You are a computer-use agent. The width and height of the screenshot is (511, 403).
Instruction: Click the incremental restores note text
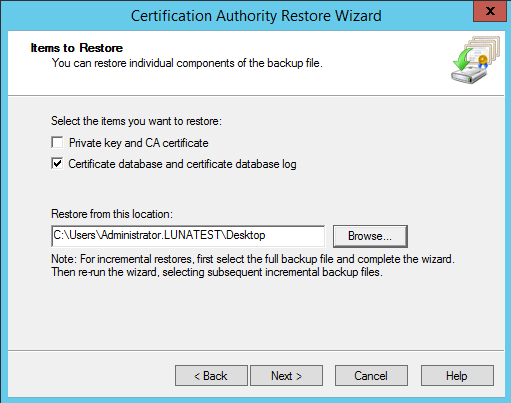click(x=253, y=265)
